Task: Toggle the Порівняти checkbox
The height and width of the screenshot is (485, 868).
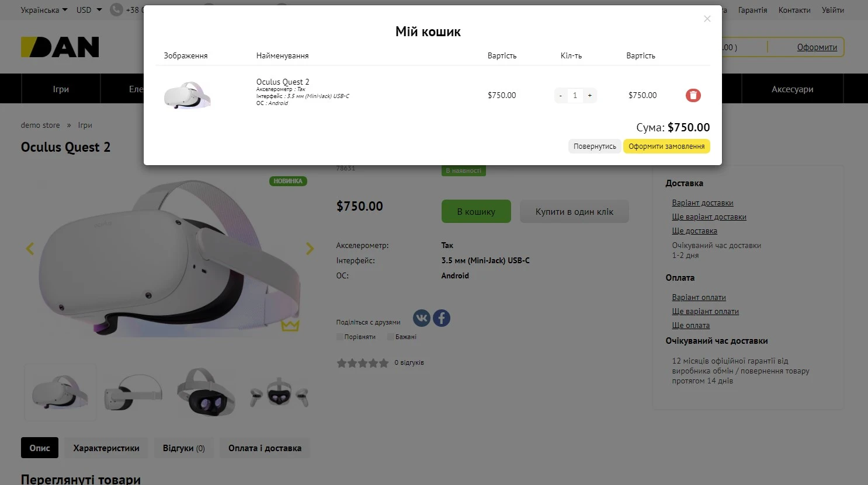Action: click(340, 337)
